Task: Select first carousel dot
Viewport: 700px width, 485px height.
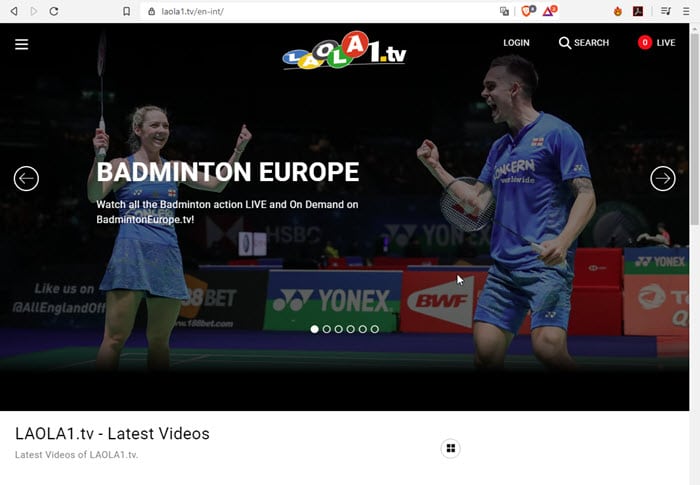Action: click(x=314, y=329)
